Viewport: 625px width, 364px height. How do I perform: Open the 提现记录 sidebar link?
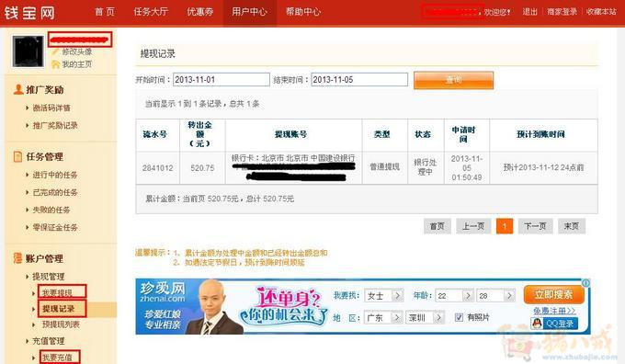59,309
